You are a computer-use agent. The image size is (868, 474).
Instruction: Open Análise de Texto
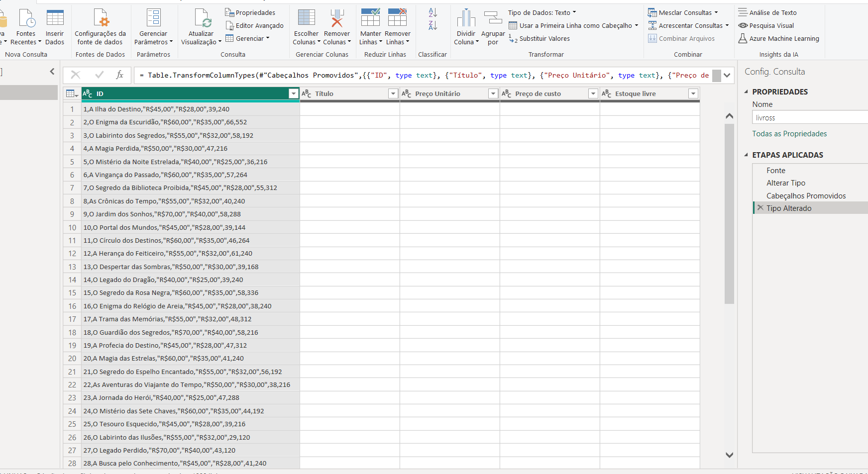click(x=767, y=12)
